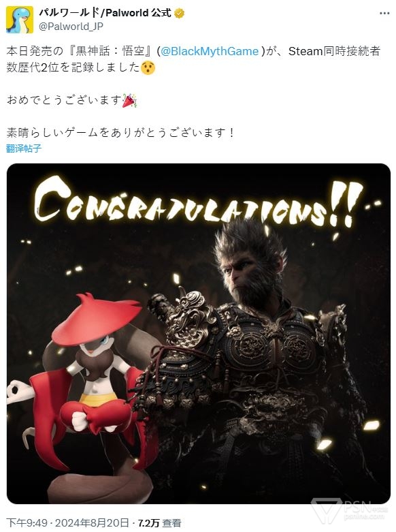The width and height of the screenshot is (396, 532).
Task: View the 7.2万 查看 view count
Action: 159,523
